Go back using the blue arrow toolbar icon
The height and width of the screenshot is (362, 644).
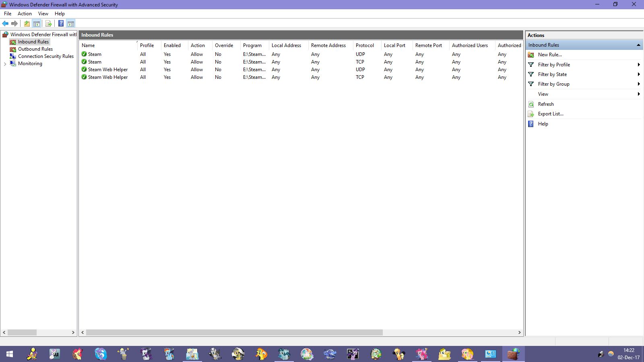coord(5,23)
